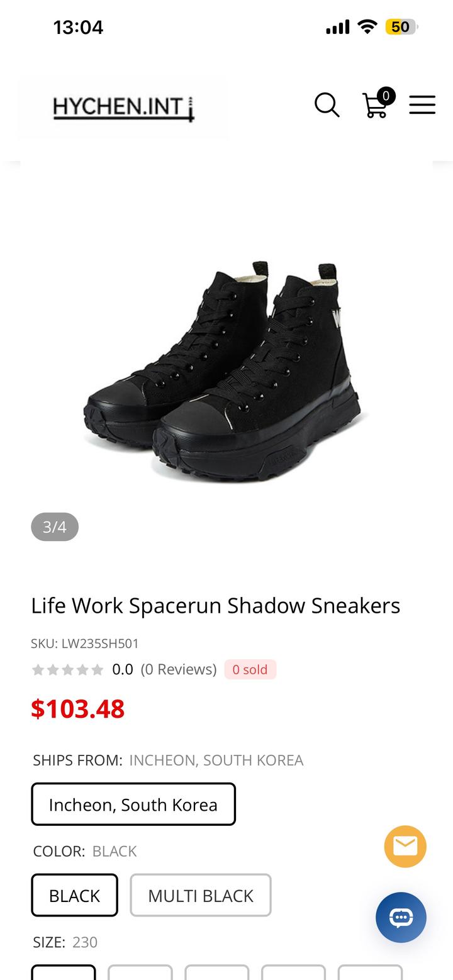This screenshot has width=453, height=980.
Task: Open the search magnifier icon
Action: pos(327,104)
